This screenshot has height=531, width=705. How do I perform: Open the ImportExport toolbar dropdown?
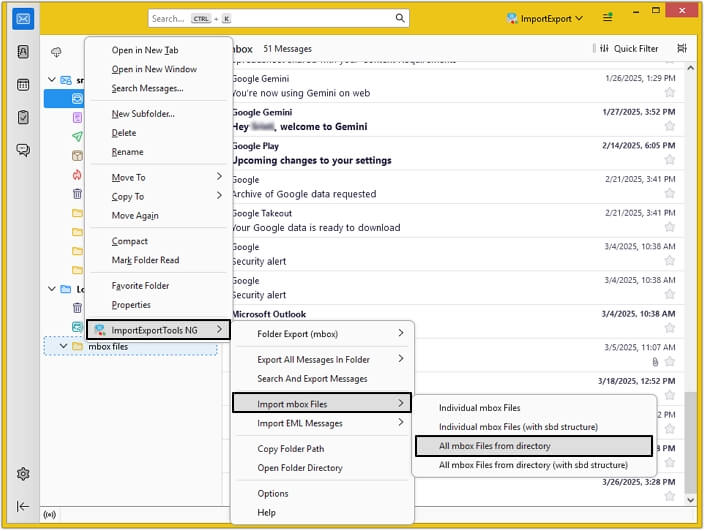[544, 19]
